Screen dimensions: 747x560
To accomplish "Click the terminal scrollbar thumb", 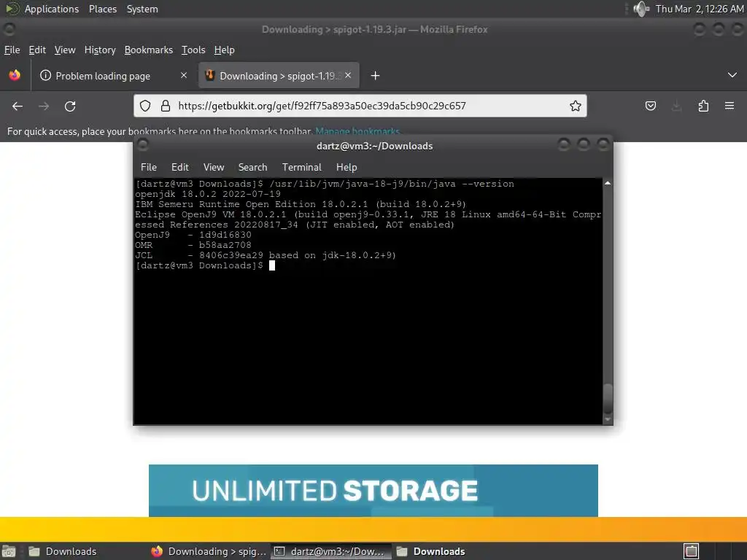I will tap(608, 399).
